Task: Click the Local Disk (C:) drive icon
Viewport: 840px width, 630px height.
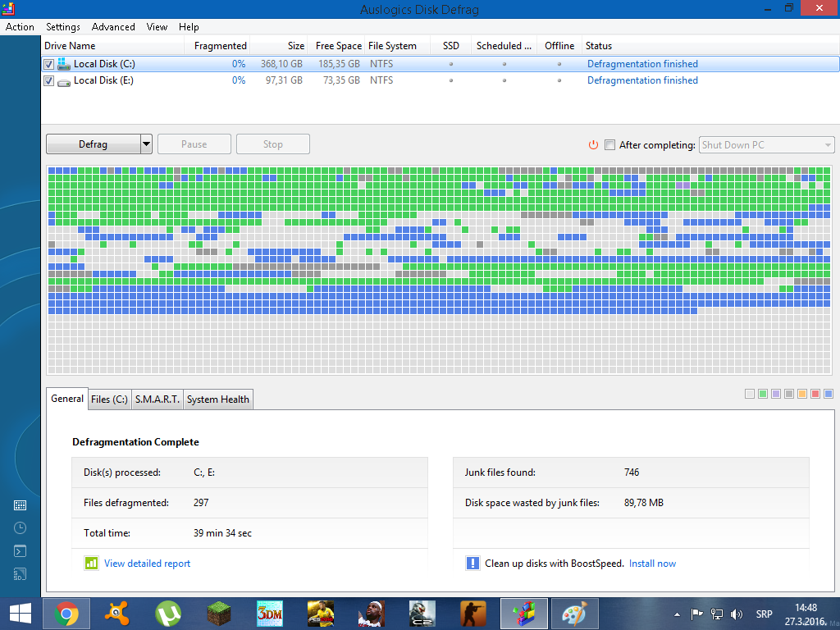Action: 64,64
